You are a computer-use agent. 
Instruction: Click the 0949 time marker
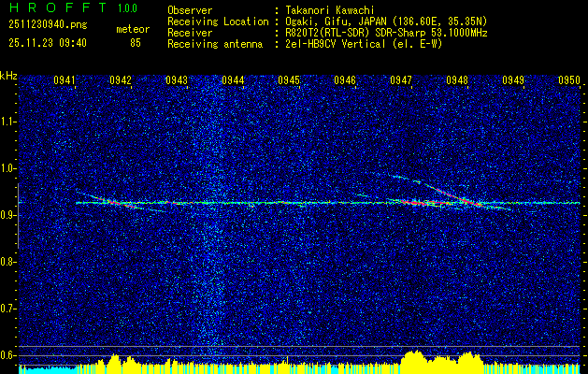(513, 80)
